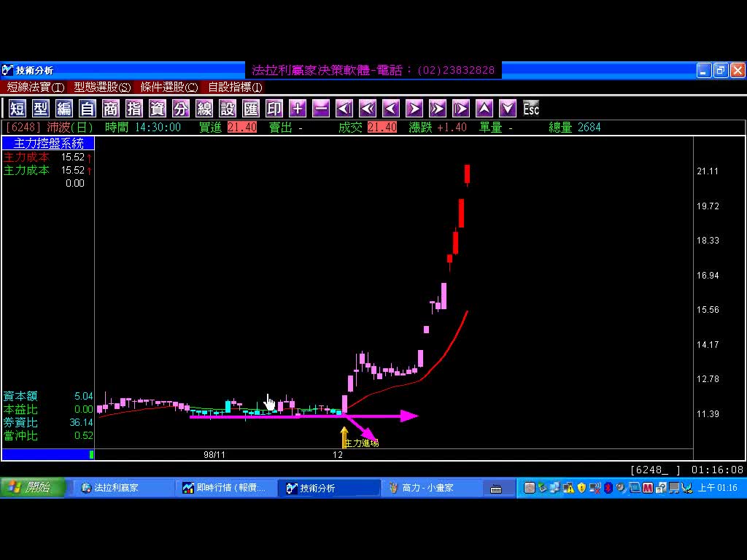The height and width of the screenshot is (560, 747).
Task: Click the 短 toolbar icon
Action: [x=18, y=109]
